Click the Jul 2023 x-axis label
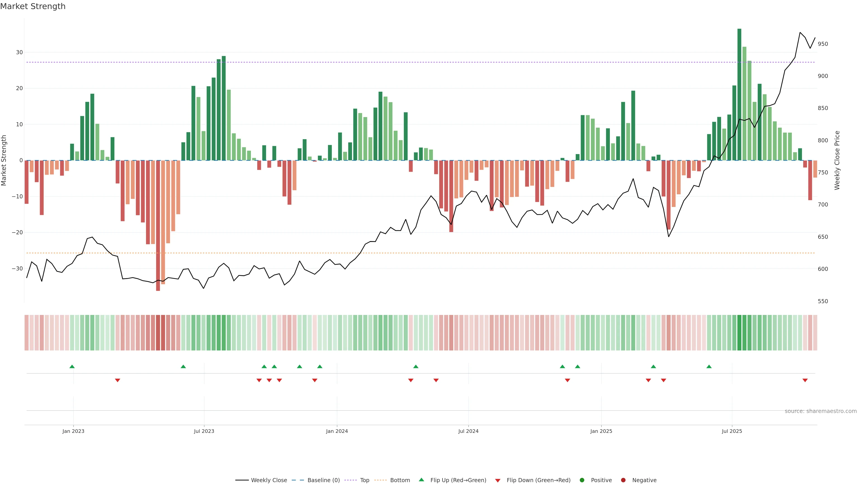The height and width of the screenshot is (488, 868). click(204, 431)
